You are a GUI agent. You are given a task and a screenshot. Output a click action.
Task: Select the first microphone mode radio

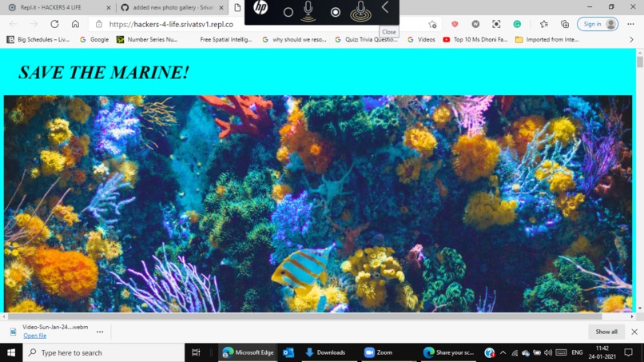(288, 12)
